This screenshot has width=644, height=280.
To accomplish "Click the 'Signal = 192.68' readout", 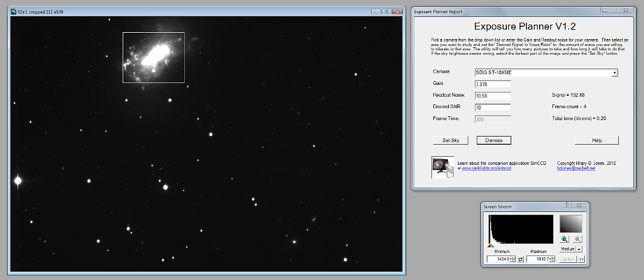I will 568,95.
